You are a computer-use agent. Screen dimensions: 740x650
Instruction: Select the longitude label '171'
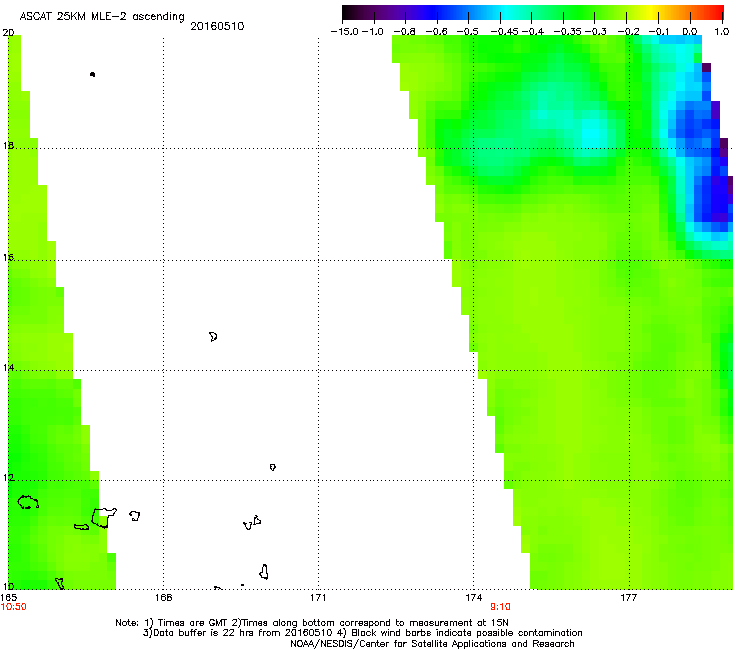click(318, 598)
